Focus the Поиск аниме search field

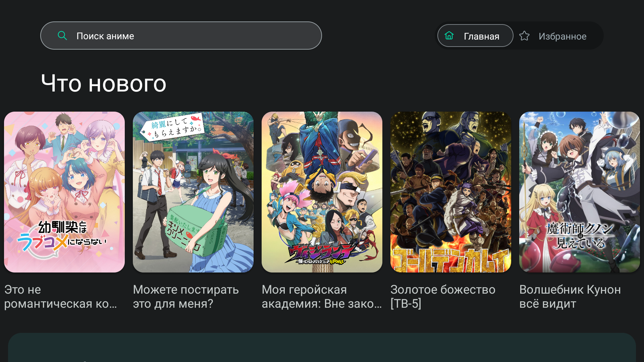181,36
